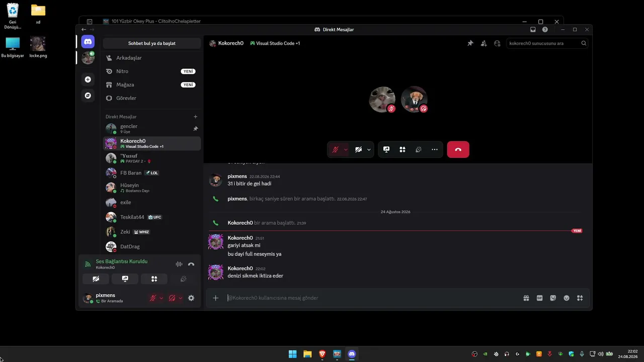
Task: Unmute the microphone in the call controls
Action: tap(335, 149)
